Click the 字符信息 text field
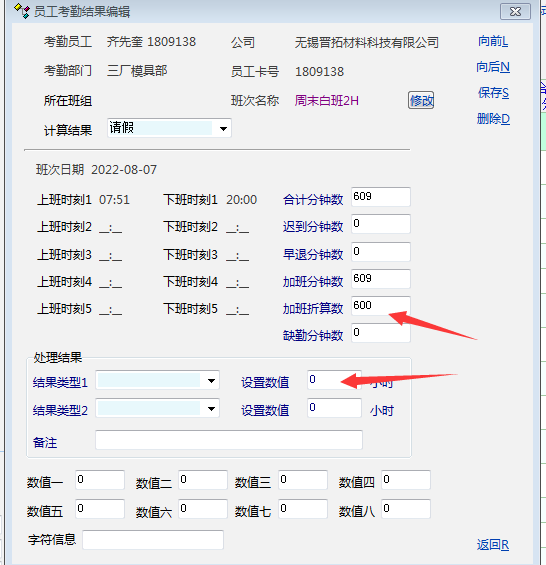 [x=153, y=540]
